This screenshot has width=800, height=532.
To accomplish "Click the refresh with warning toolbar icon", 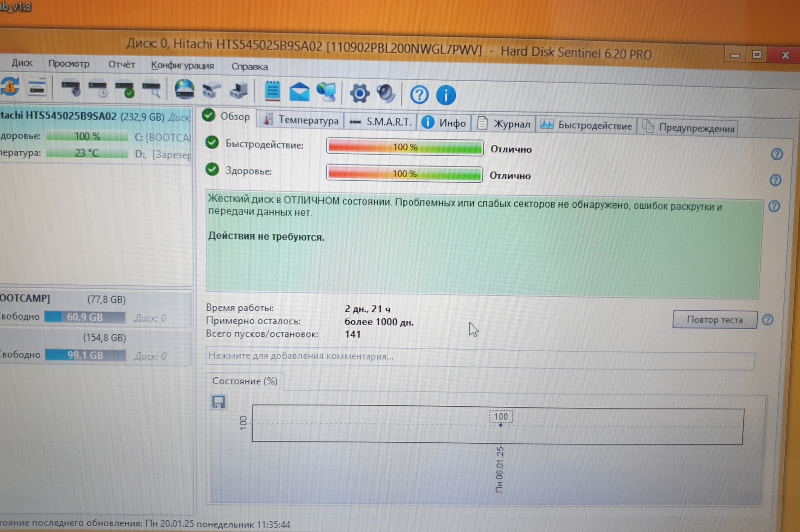I will [x=10, y=87].
